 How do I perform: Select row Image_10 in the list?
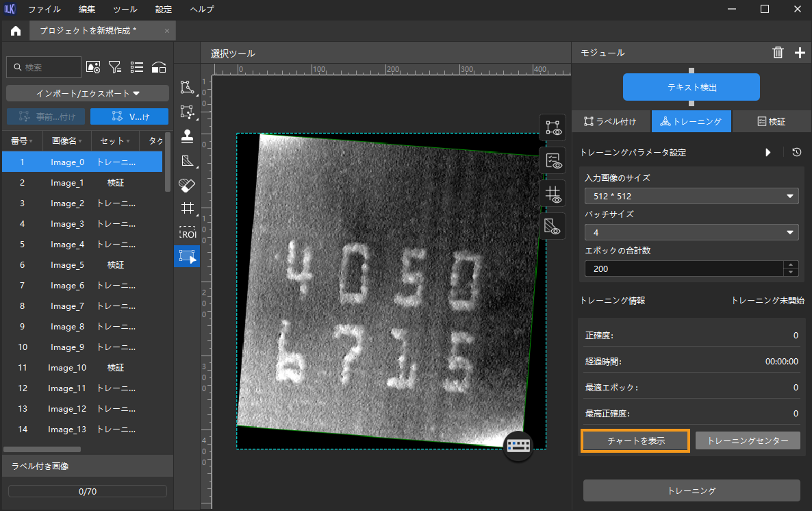point(82,367)
